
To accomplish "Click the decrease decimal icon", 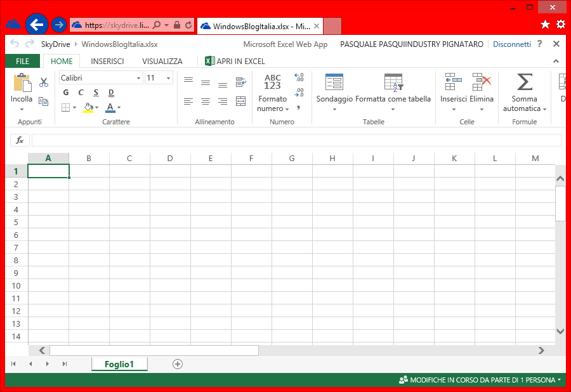I will (x=299, y=93).
